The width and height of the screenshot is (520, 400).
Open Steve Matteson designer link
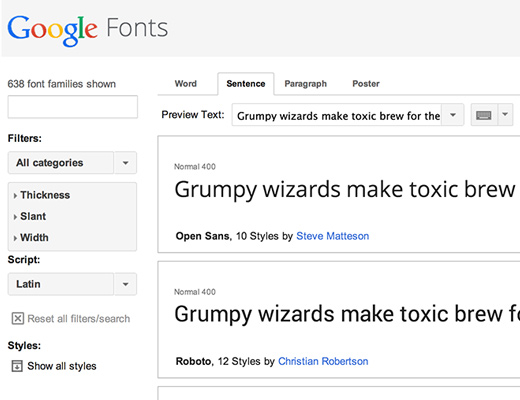pyautogui.click(x=333, y=236)
